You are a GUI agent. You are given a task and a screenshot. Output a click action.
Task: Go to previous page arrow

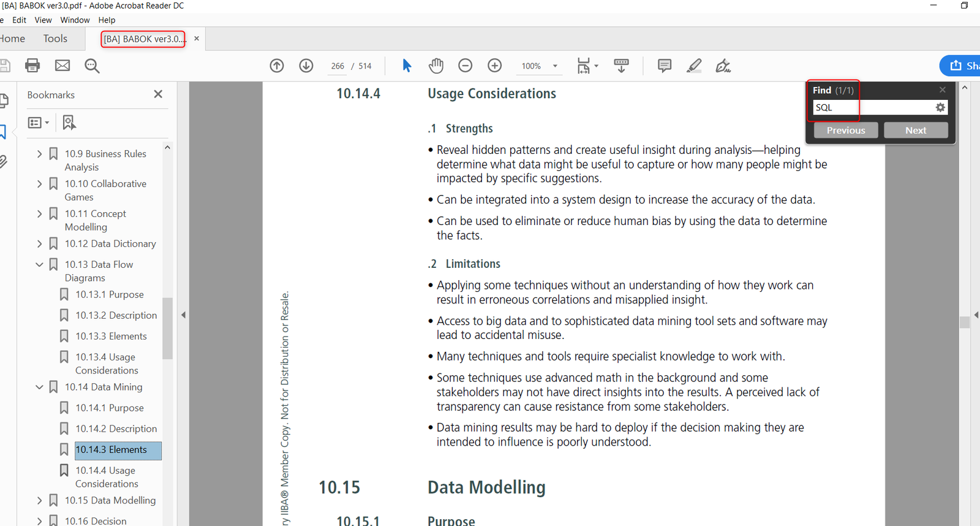[277, 66]
